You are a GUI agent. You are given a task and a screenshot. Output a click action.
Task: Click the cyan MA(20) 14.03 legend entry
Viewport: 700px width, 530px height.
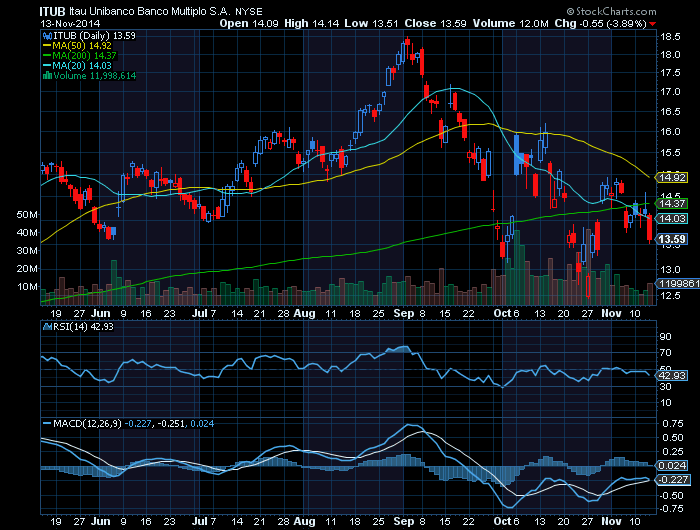pyautogui.click(x=77, y=66)
